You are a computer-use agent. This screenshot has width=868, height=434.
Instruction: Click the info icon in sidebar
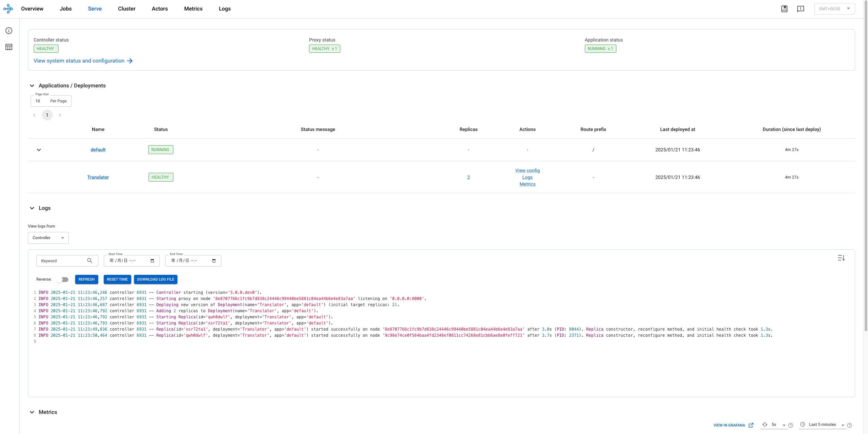point(9,31)
